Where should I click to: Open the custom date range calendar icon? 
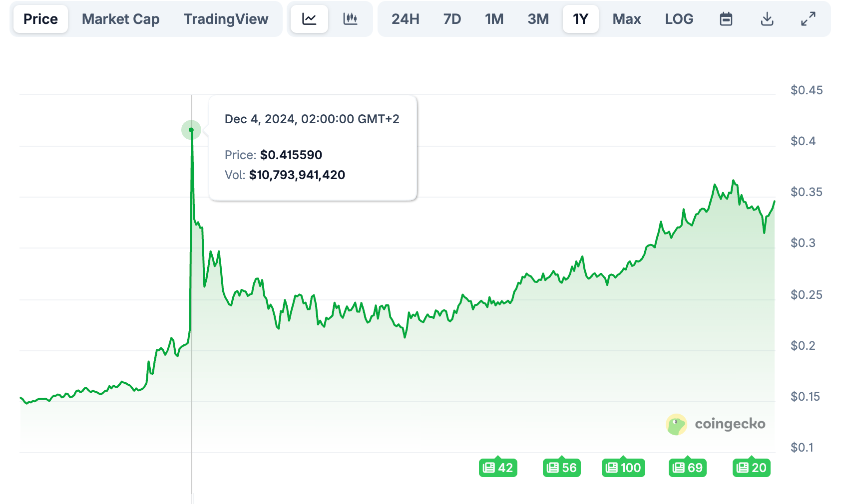(726, 19)
